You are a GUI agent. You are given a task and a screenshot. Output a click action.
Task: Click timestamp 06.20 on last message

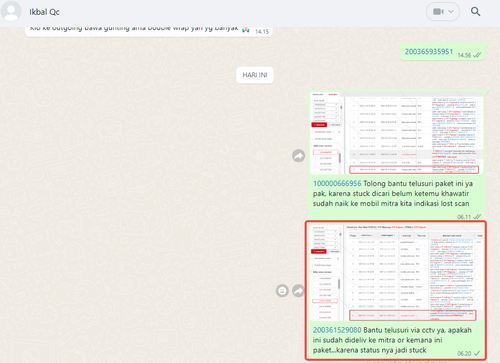[464, 353]
